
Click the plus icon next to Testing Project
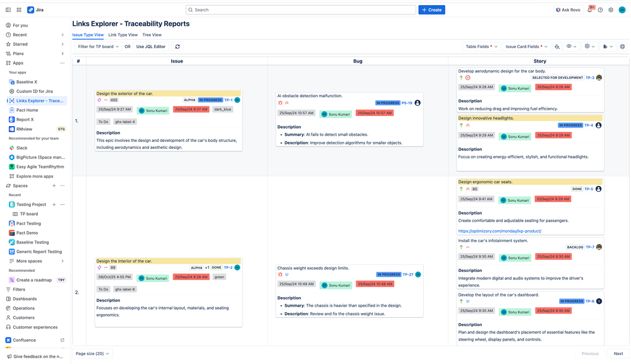(54, 204)
